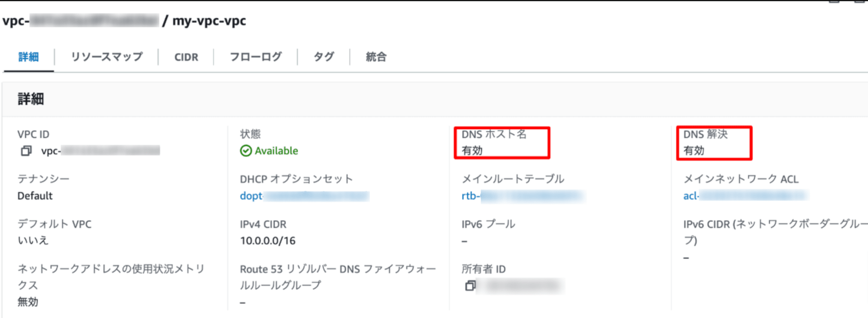Switch to the タグ tab
Screen dimensions: 868x318
(324, 57)
